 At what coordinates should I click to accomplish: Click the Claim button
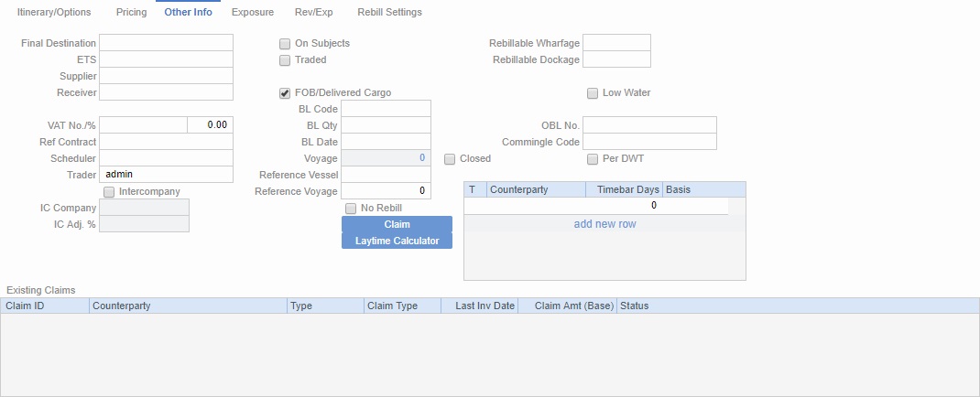coord(397,224)
